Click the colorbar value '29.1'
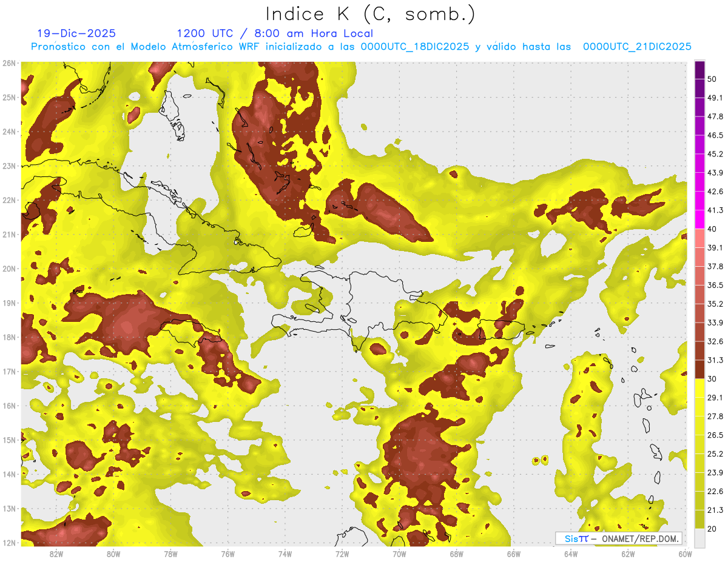This screenshot has height=562, width=728. 715,398
